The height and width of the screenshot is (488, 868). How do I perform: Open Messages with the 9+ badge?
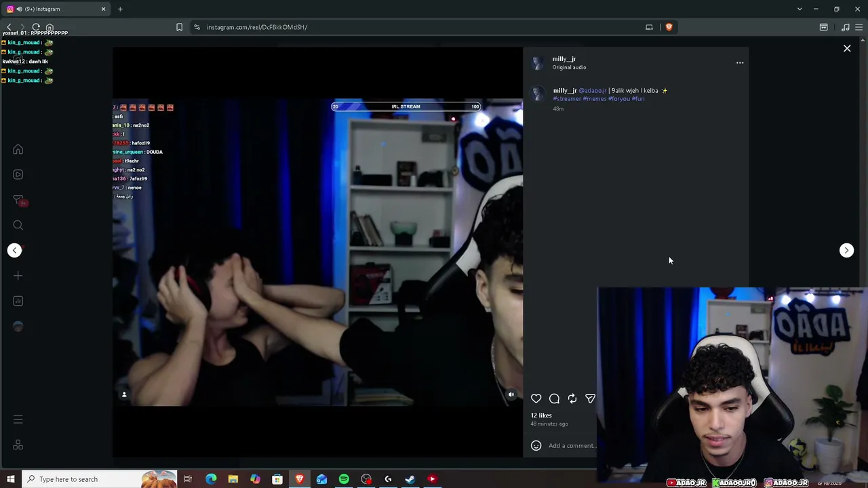pos(18,200)
